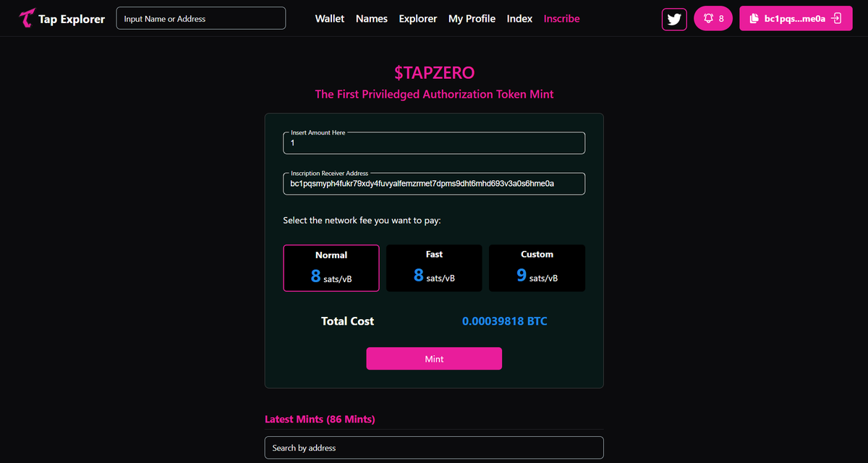The image size is (868, 463).
Task: Edit the Inscription Receiver Address field
Action: pyautogui.click(x=434, y=184)
